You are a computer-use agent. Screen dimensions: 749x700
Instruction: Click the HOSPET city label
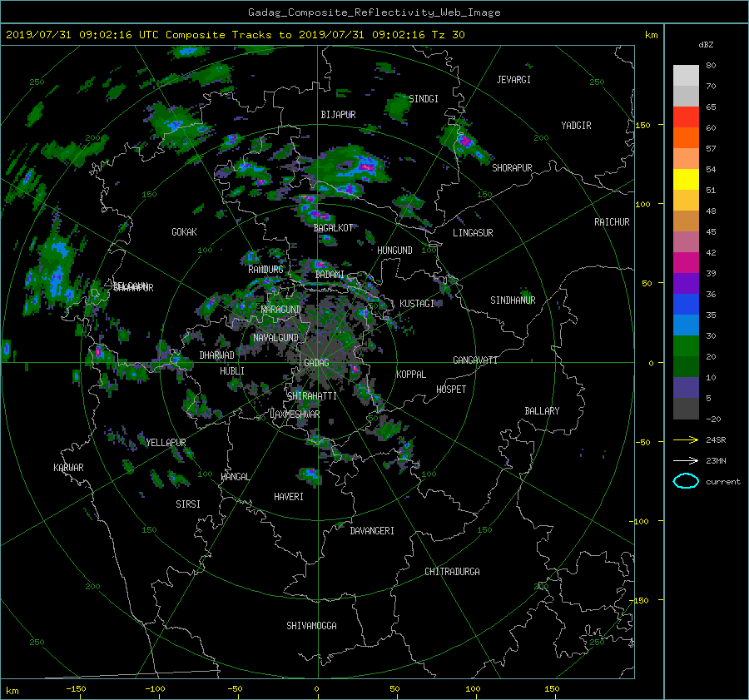pos(451,390)
